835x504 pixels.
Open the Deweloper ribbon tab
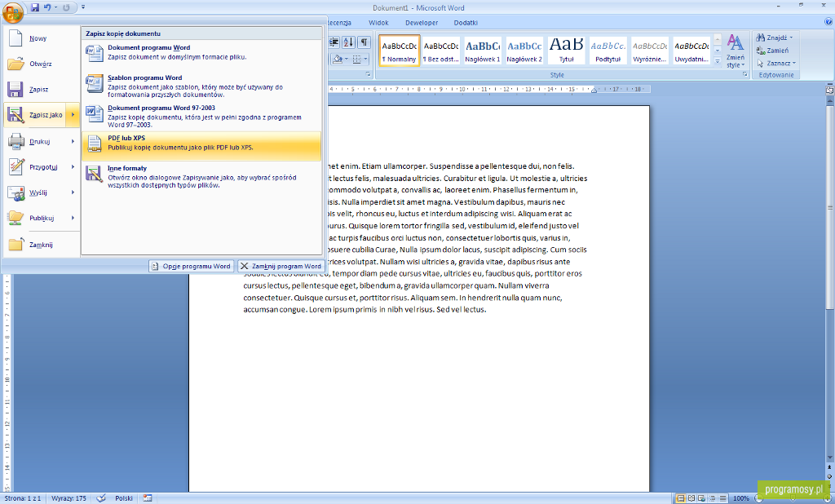click(422, 23)
